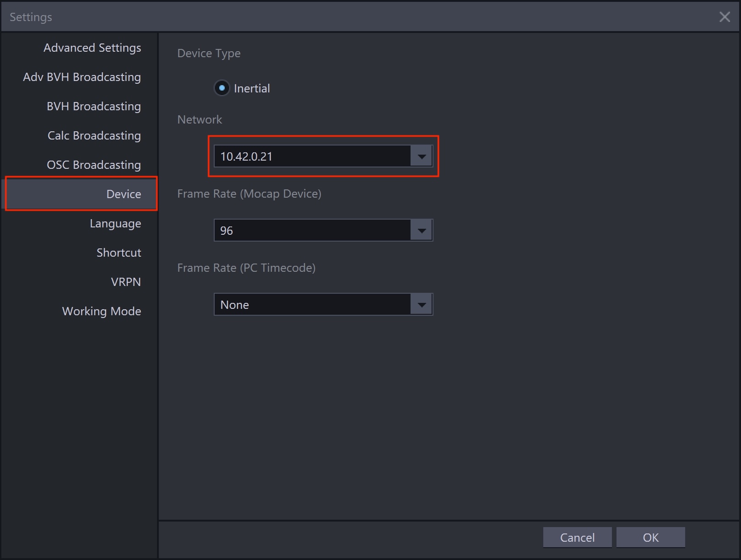741x560 pixels.
Task: Close the Settings dialog with X
Action: click(x=725, y=17)
